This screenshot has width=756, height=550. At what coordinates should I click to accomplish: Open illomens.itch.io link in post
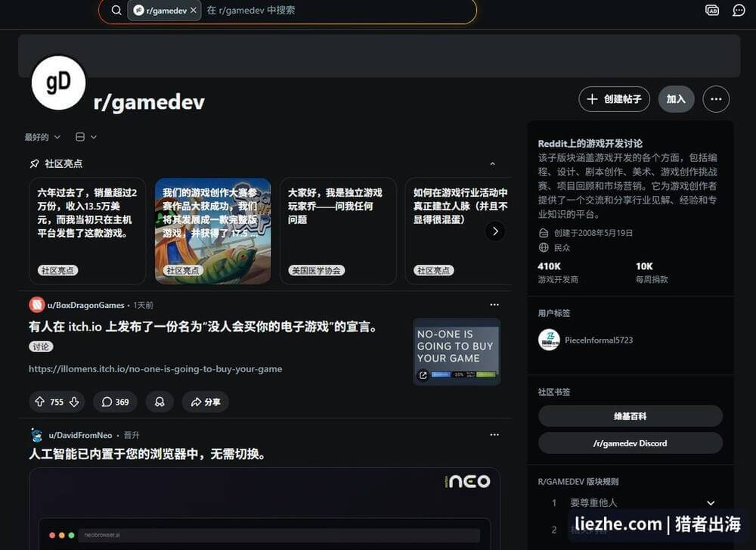155,369
